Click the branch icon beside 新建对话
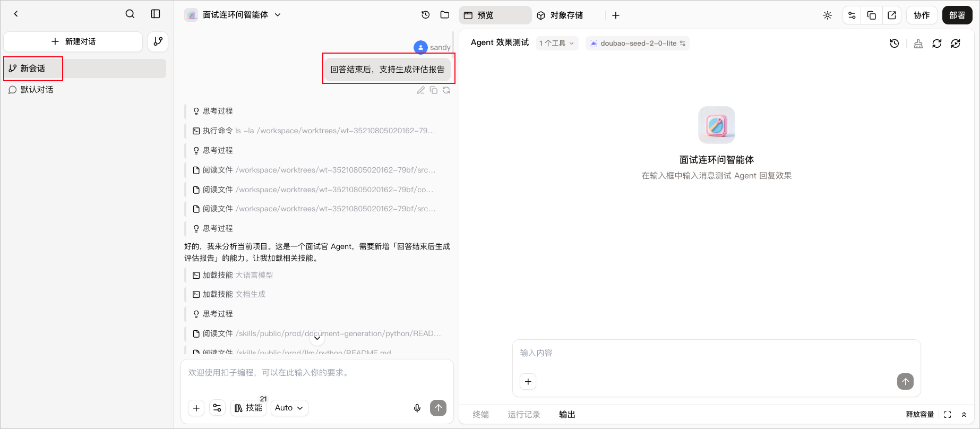The image size is (980, 429). 158,41
